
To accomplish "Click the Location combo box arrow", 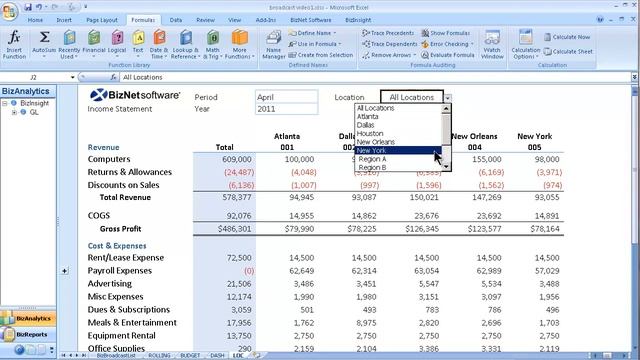I will [x=448, y=98].
